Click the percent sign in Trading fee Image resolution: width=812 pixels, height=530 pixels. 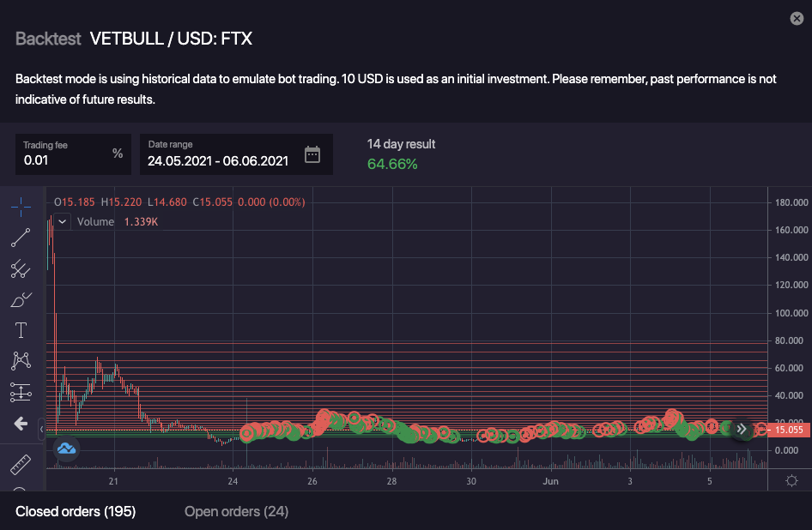(x=118, y=154)
